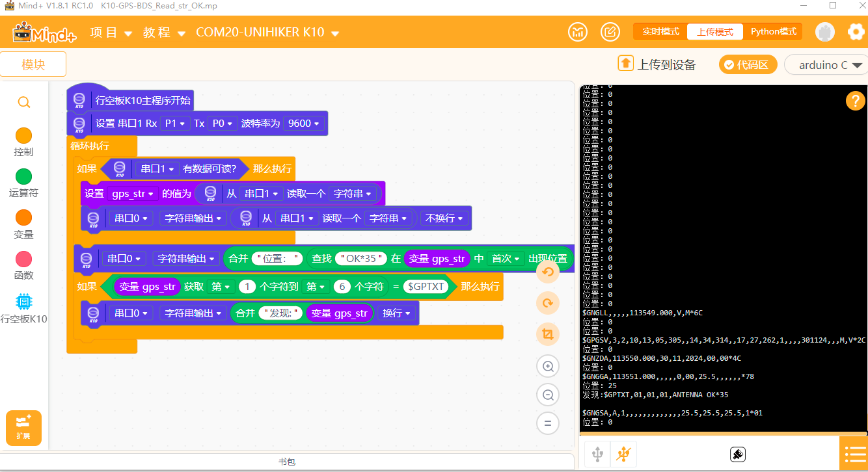The width and height of the screenshot is (868, 472).
Task: Open the 书包 backpack bar
Action: (x=287, y=462)
